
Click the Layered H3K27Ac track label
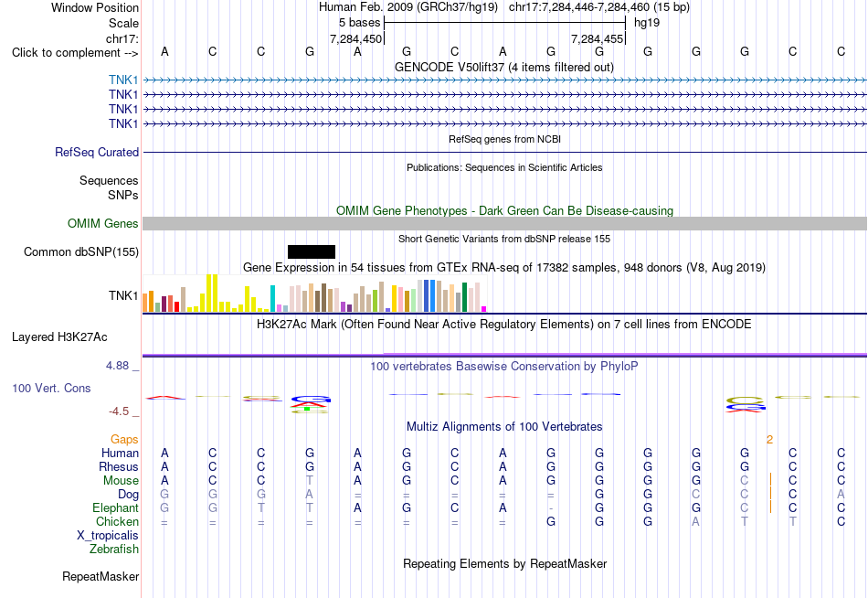(59, 337)
